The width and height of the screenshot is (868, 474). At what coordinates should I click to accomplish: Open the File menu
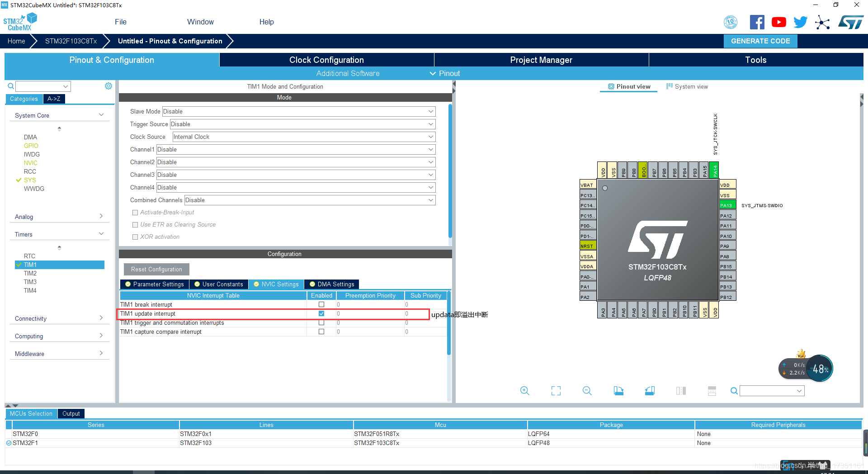(121, 22)
